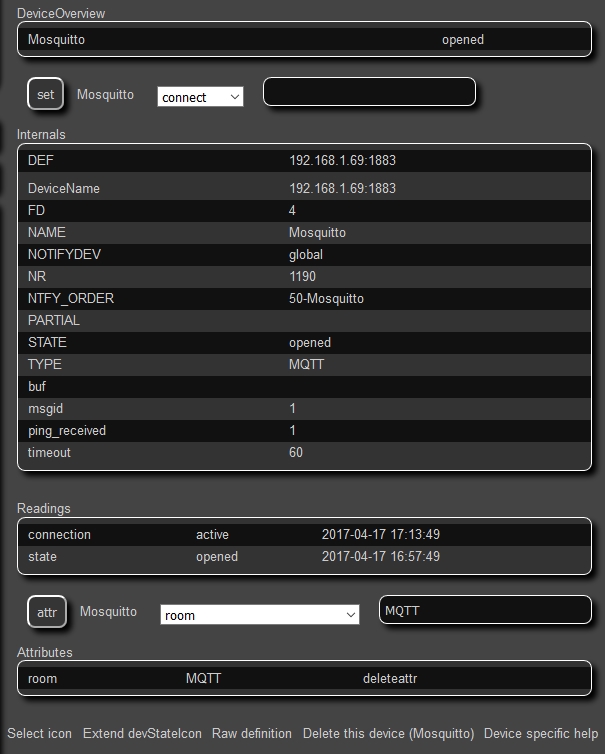
Task: Select the NTFY_ORDER internal value
Action: click(x=326, y=299)
